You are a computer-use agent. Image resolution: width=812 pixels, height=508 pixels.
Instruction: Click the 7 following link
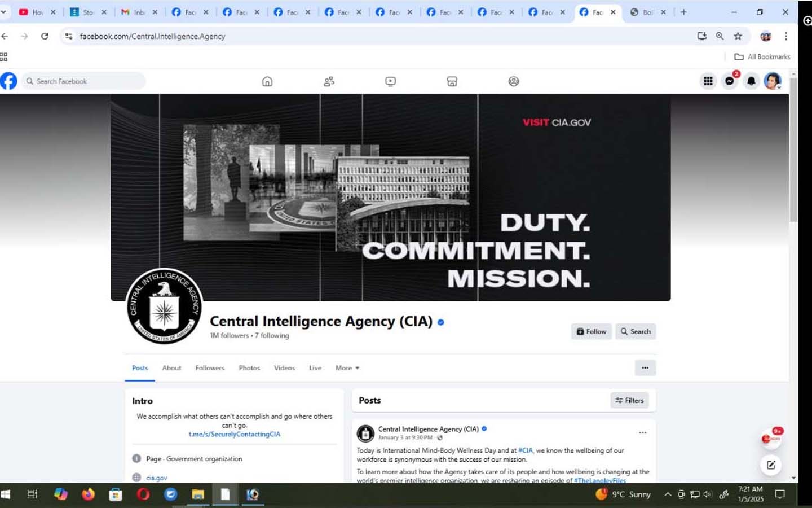coord(272,335)
